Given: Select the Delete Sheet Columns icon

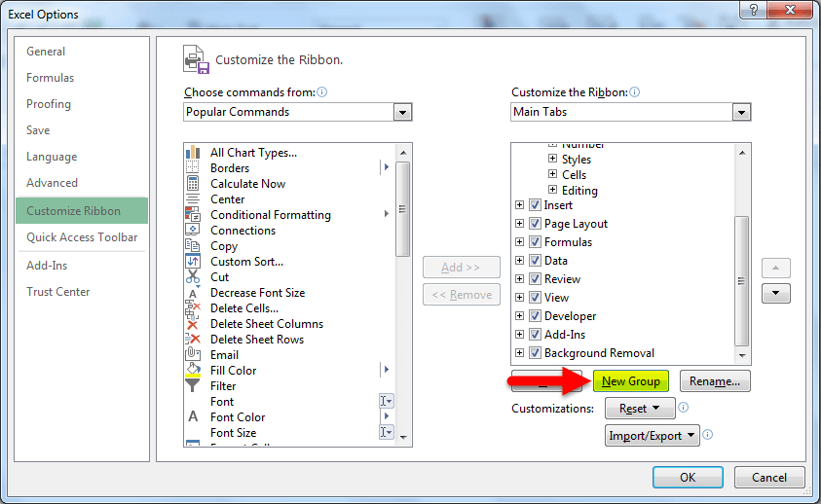Looking at the screenshot, I should tap(193, 323).
